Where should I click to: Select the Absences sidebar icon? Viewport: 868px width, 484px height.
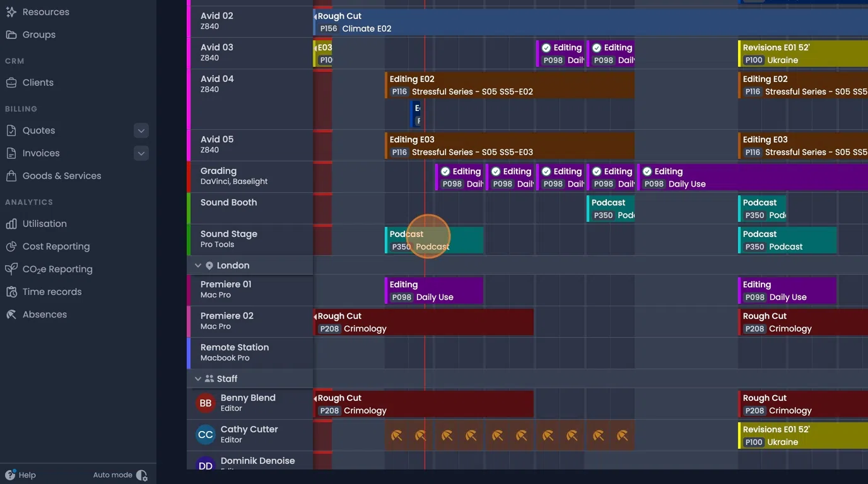12,314
